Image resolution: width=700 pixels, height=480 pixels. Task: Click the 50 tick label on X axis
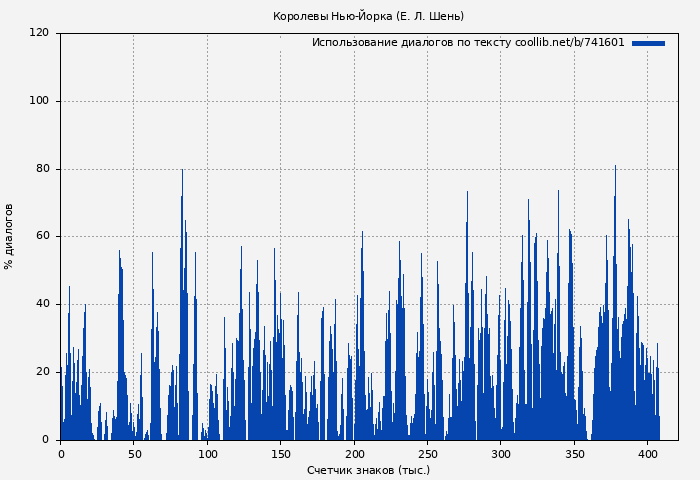134,454
